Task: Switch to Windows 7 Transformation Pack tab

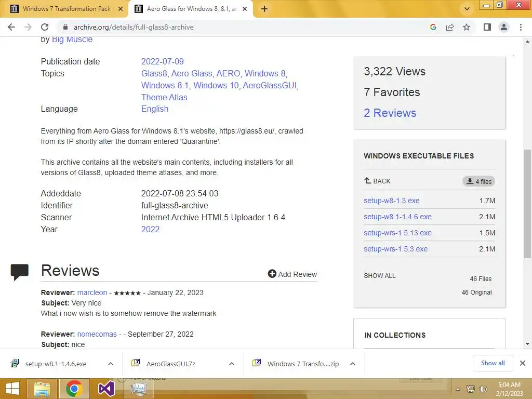Action: [x=64, y=9]
